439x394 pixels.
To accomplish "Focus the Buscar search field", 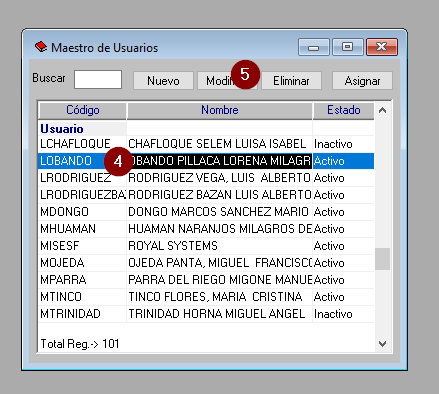I will click(x=98, y=79).
